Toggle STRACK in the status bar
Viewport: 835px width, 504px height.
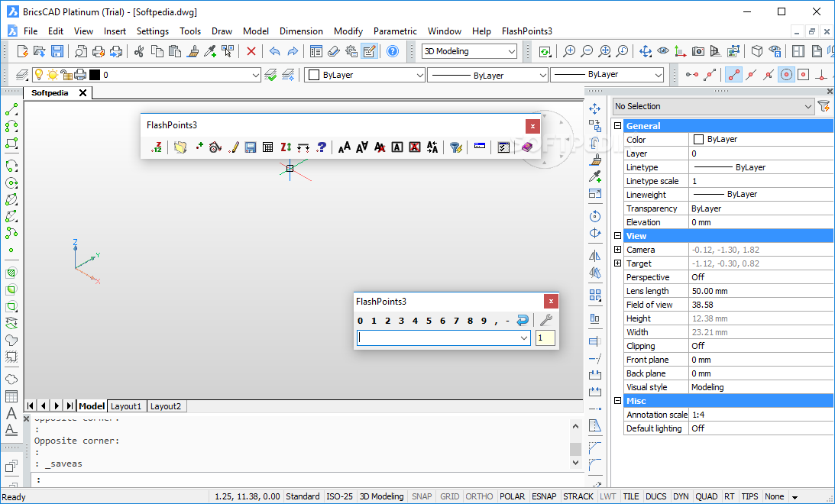[578, 496]
